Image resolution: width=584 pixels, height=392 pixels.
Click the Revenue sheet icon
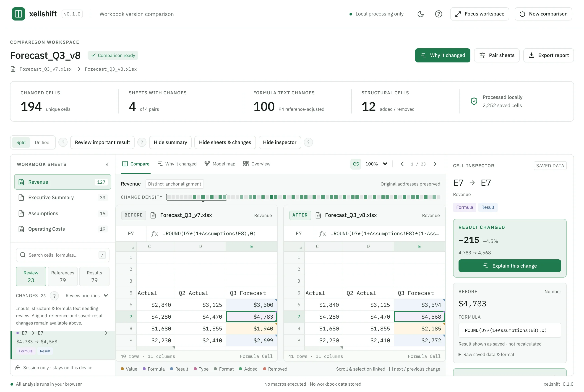point(21,182)
